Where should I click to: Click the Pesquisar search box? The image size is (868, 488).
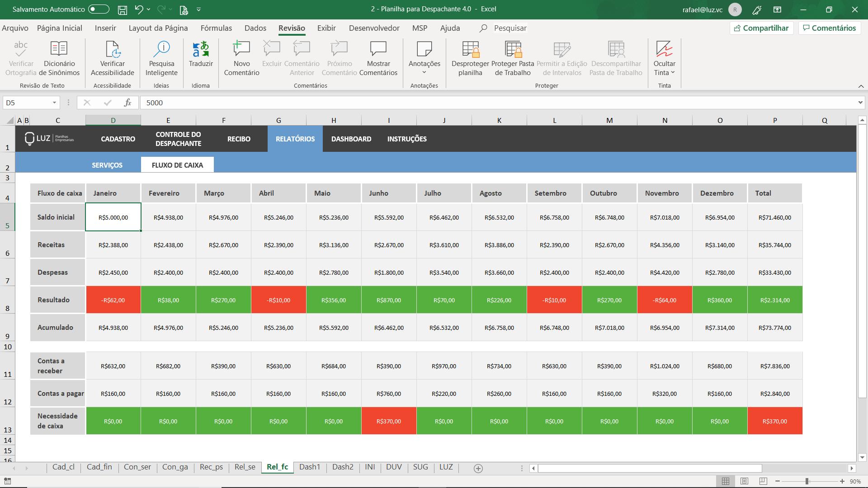510,28
